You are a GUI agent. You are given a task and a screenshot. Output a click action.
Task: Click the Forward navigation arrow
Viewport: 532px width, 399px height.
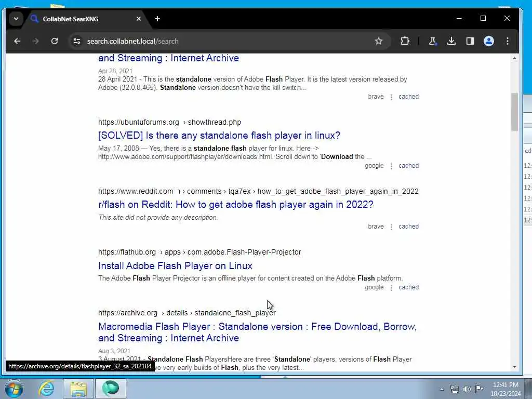click(x=36, y=41)
